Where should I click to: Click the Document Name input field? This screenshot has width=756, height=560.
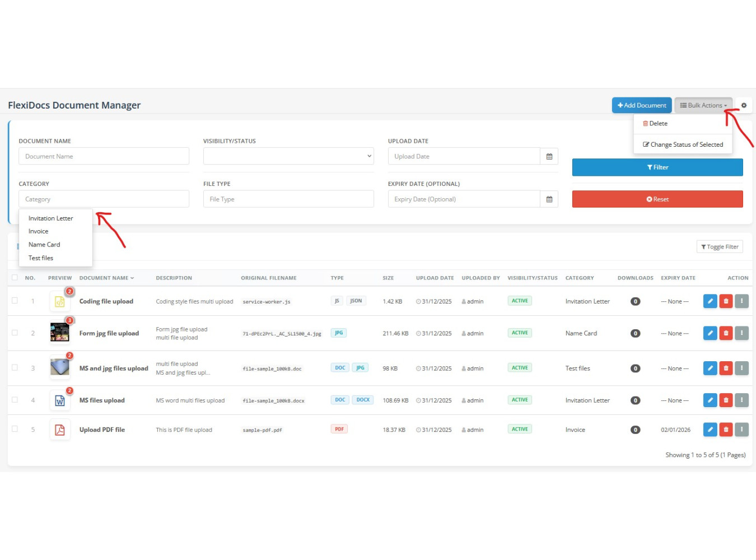point(104,156)
